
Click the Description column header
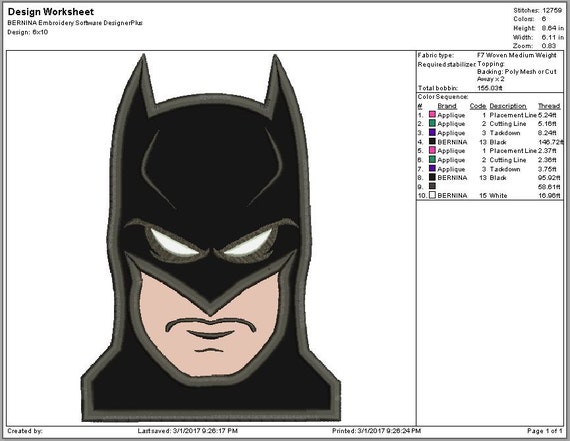[508, 106]
